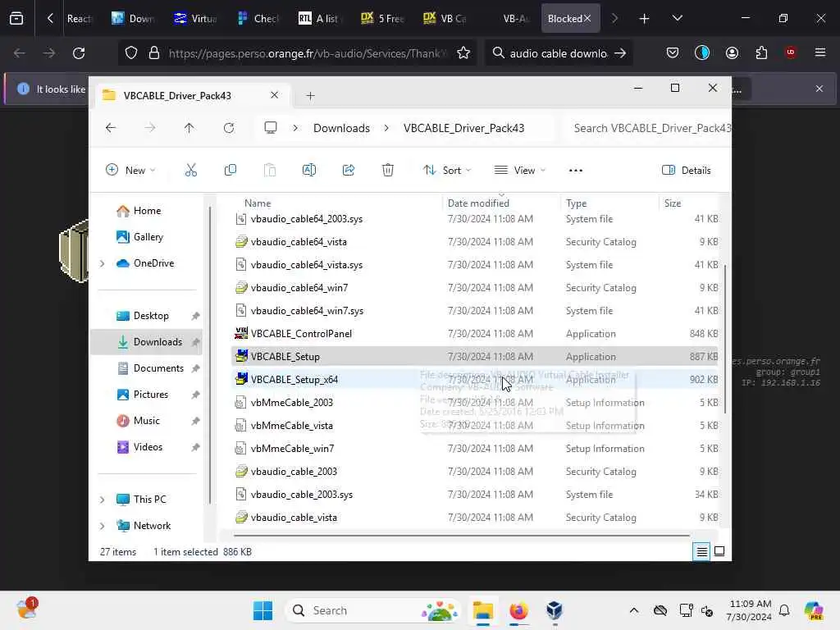Open Videos in the navigation pane
The image size is (840, 630).
click(x=148, y=447)
